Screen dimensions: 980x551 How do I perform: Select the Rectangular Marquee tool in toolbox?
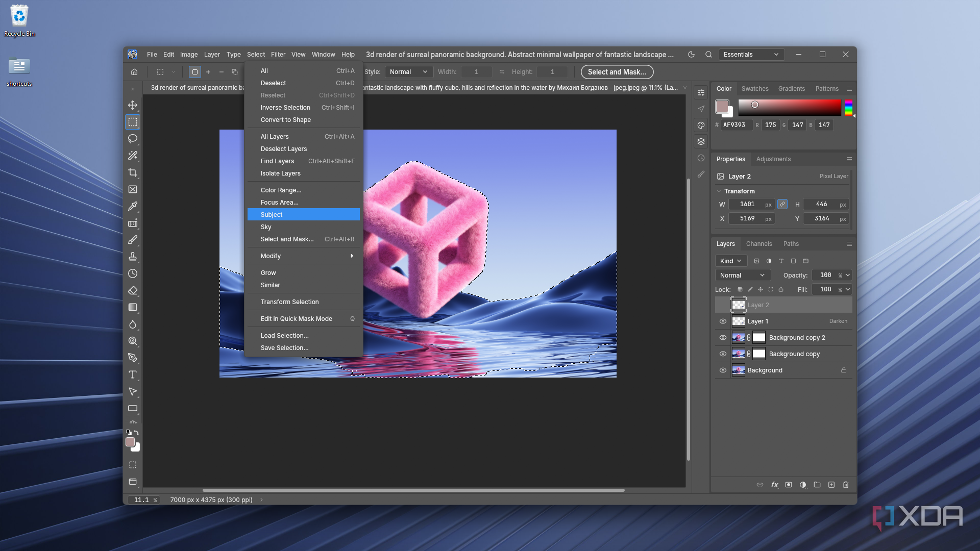133,122
